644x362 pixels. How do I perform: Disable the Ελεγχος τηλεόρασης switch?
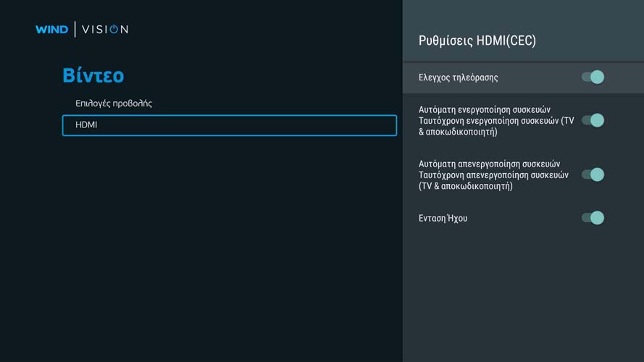pos(593,77)
